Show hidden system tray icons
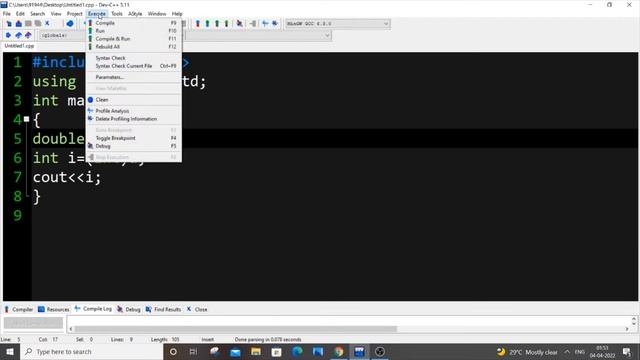 click(x=567, y=351)
